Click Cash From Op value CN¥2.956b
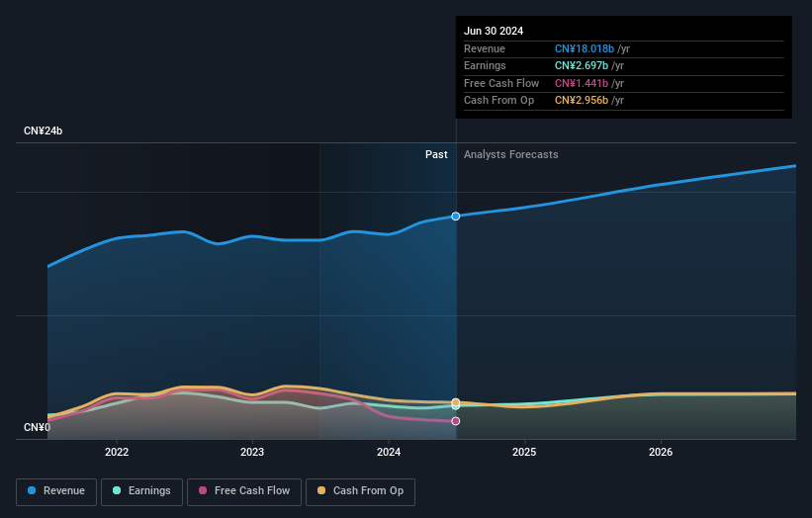Screen dimensions: 812x518 tap(582, 101)
